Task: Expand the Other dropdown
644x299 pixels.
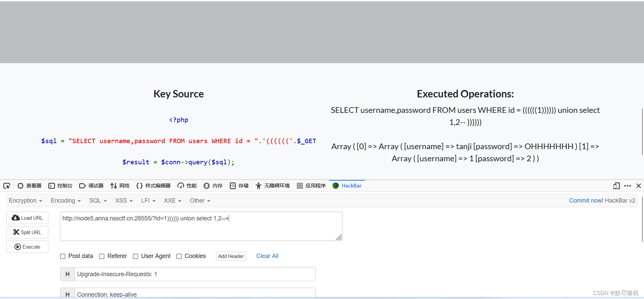Action: pyautogui.click(x=200, y=201)
